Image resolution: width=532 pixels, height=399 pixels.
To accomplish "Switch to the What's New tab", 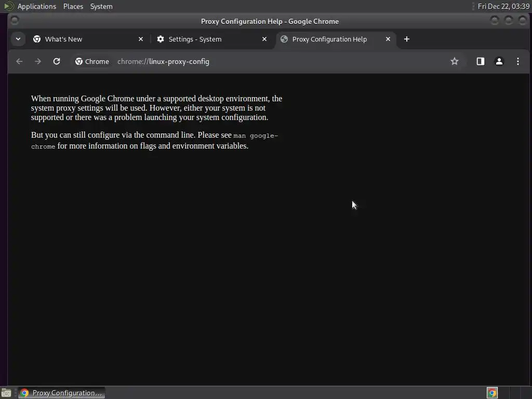I will coord(88,39).
